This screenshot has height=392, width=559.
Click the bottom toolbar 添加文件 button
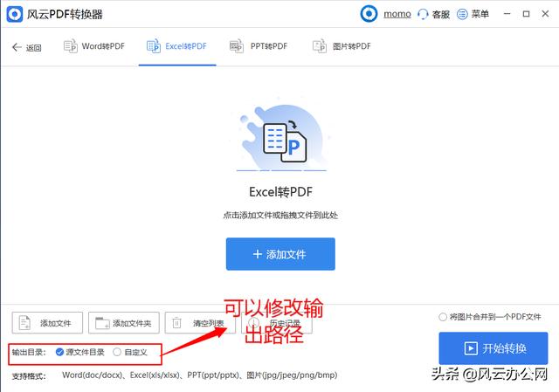point(47,323)
